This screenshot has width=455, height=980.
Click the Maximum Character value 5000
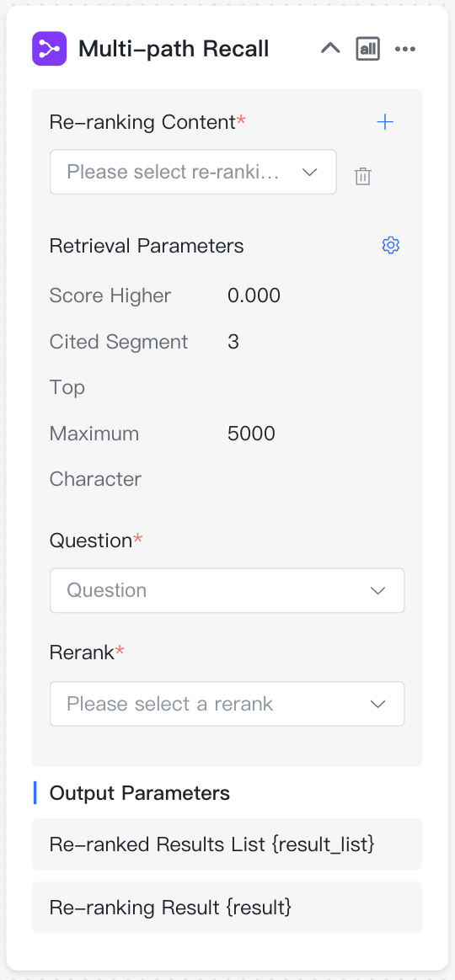(x=252, y=434)
